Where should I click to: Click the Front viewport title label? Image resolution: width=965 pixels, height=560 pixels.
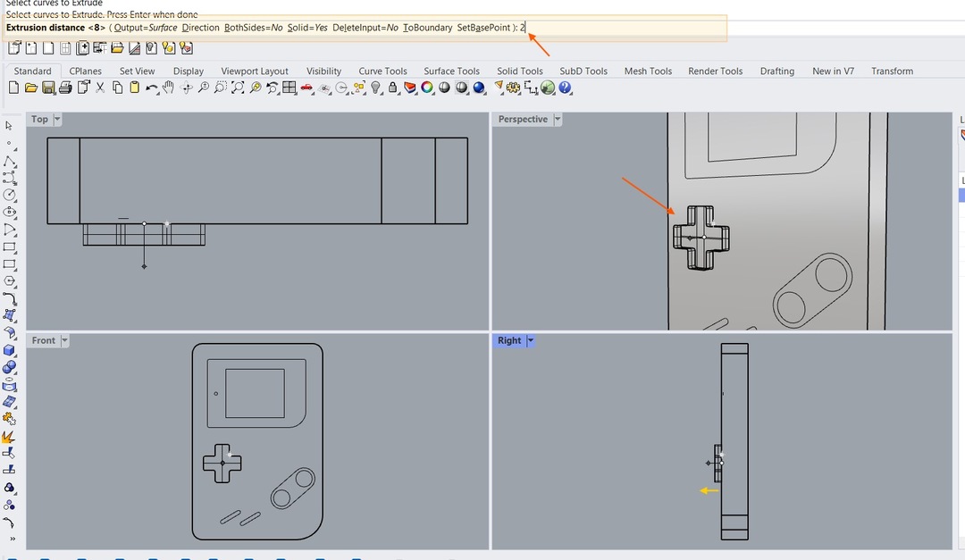point(43,341)
